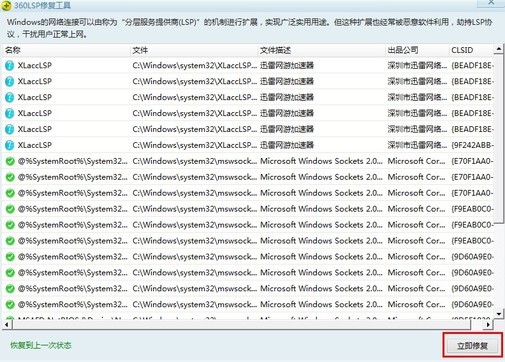Viewport: 505px width, 362px height.
Task: Sort by the 文件 column header
Action: (194, 50)
